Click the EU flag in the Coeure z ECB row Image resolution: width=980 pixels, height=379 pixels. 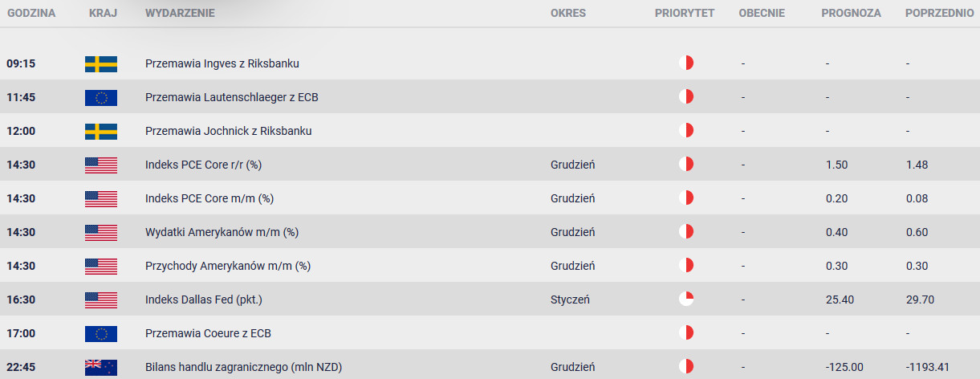101,333
